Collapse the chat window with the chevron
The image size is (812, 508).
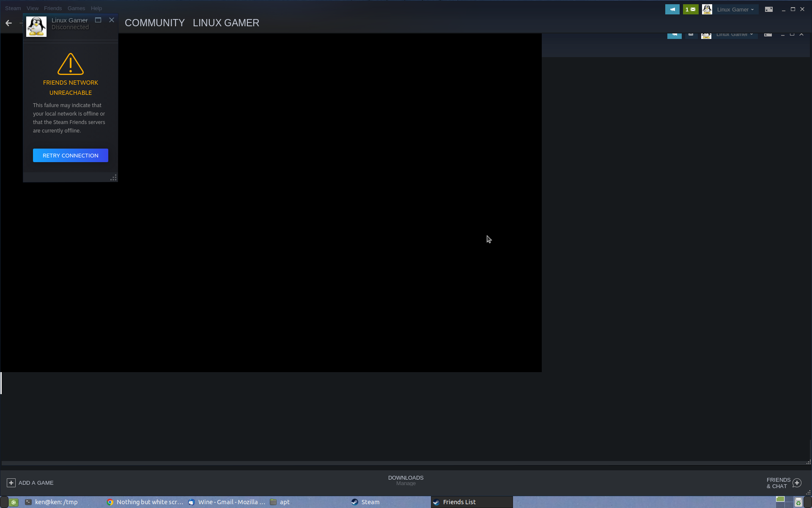[802, 34]
